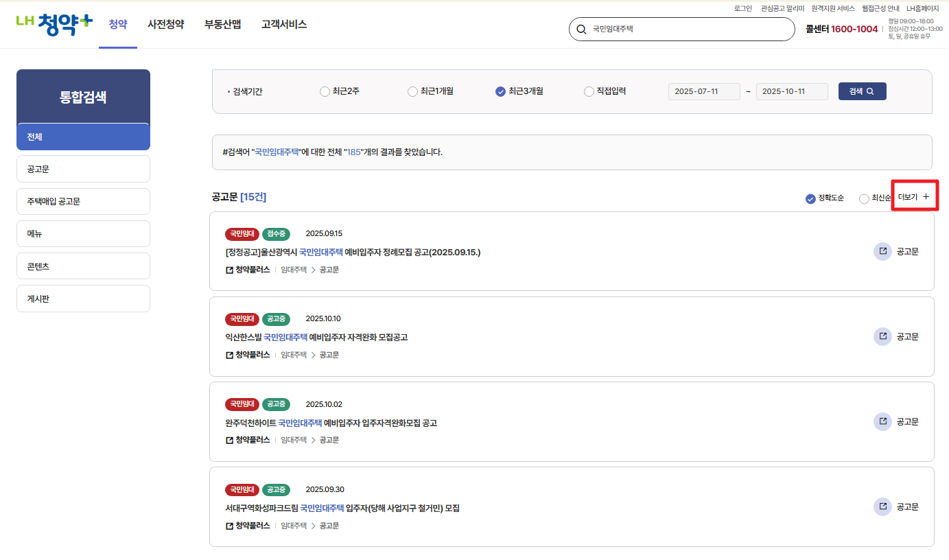The image size is (949, 560).
Task: Open the 공고문 icon for 완주덕천하이트 listing
Action: (x=882, y=421)
